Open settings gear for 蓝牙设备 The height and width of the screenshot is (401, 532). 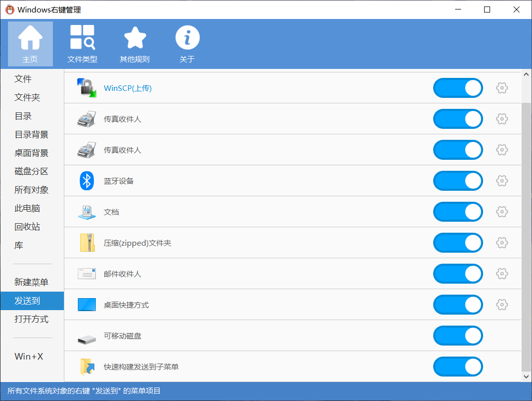point(502,181)
